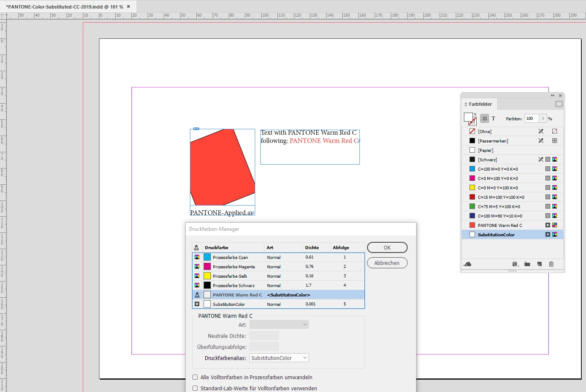Image resolution: width=586 pixels, height=392 pixels.
Task: Select the C=0 M=0 Y=100 K=0 yellow swatch
Action: (x=513, y=188)
